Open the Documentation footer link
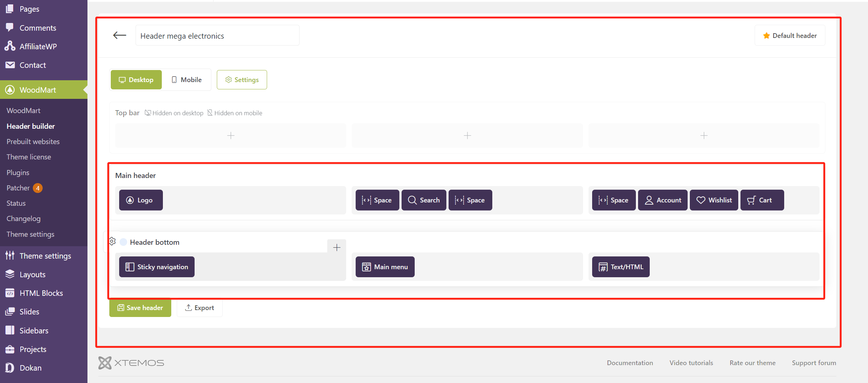 pyautogui.click(x=630, y=363)
